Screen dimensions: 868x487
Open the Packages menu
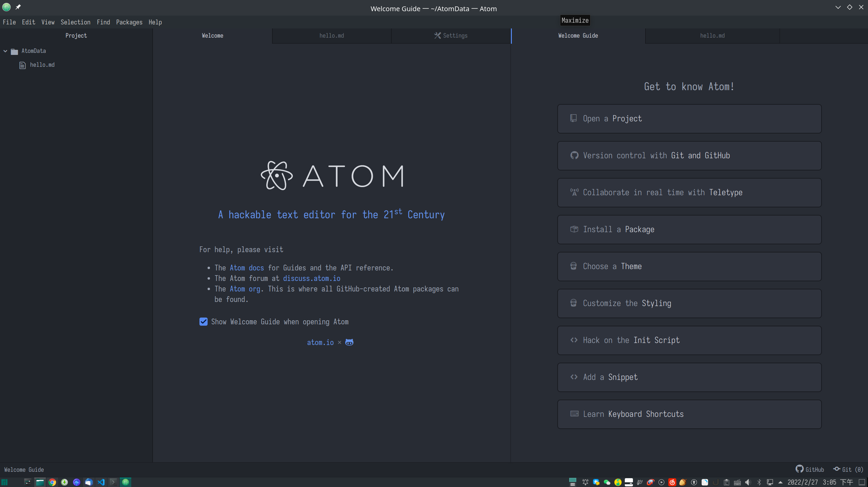129,22
